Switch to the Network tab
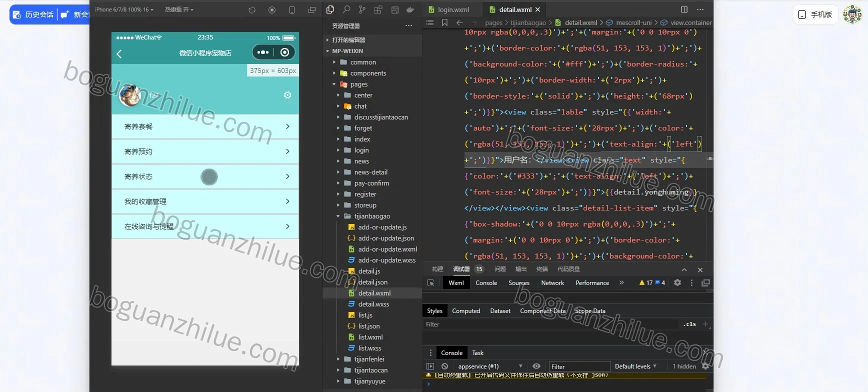This screenshot has width=868, height=392. click(x=552, y=283)
